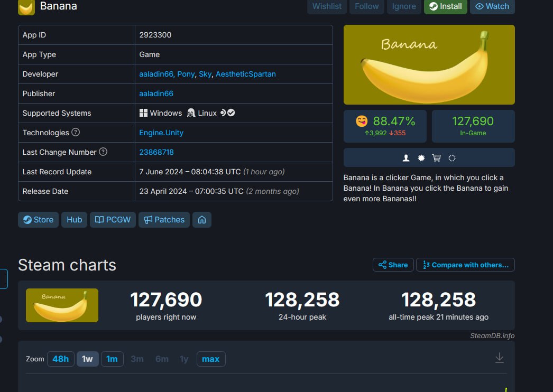Click the small Banana chart thumbnail
The width and height of the screenshot is (553, 392).
[62, 305]
